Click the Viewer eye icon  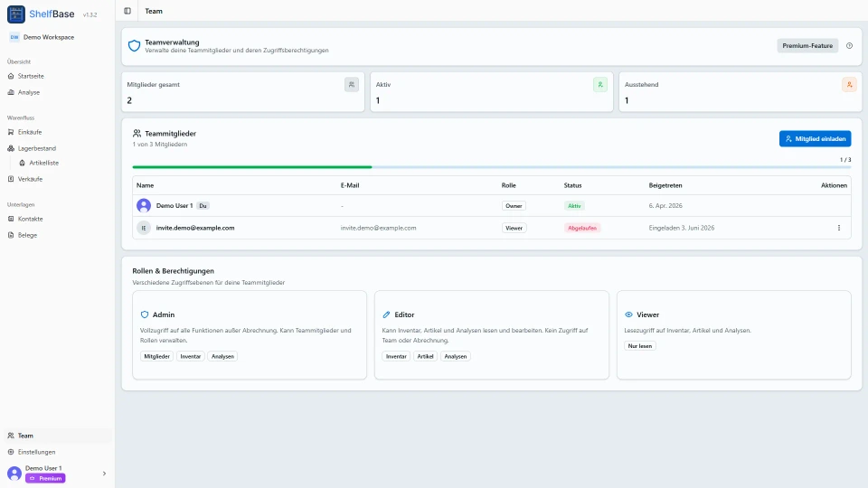tap(629, 314)
